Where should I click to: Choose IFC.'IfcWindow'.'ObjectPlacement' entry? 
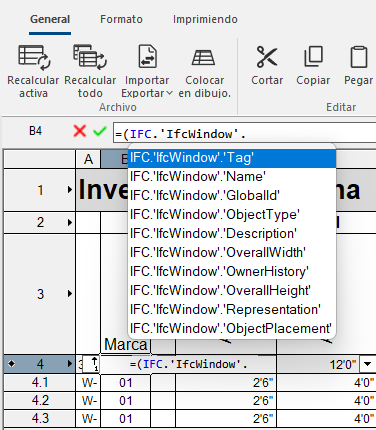click(x=232, y=329)
